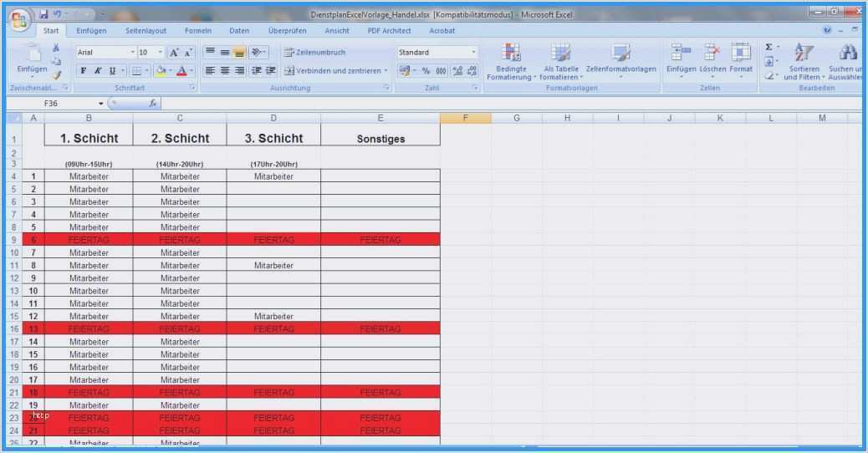Open the font size 10 dropdown
The height and width of the screenshot is (453, 868).
161,53
